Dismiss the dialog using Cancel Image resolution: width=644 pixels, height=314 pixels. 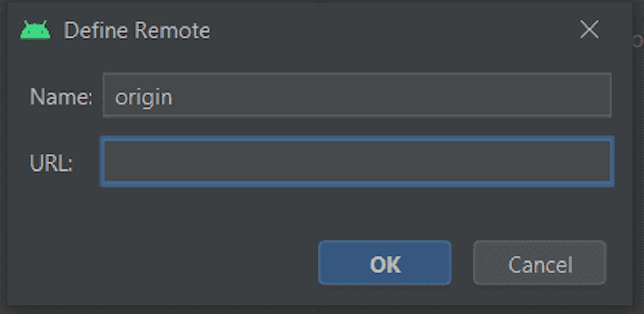click(540, 263)
